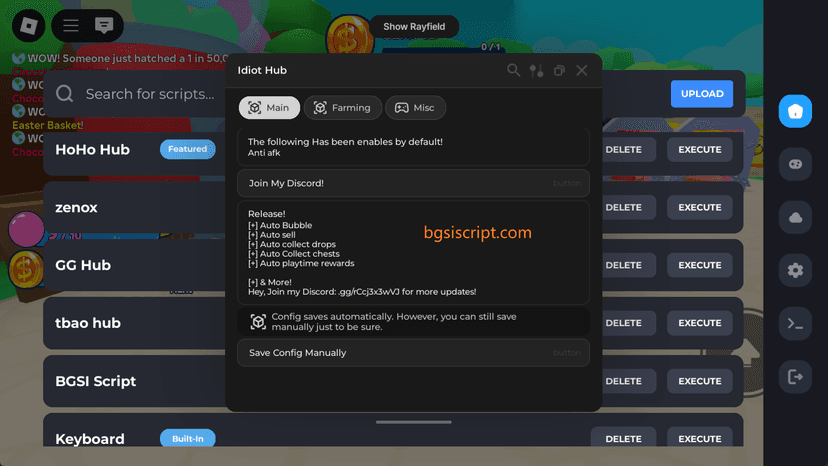Select the Main tab

tap(268, 108)
